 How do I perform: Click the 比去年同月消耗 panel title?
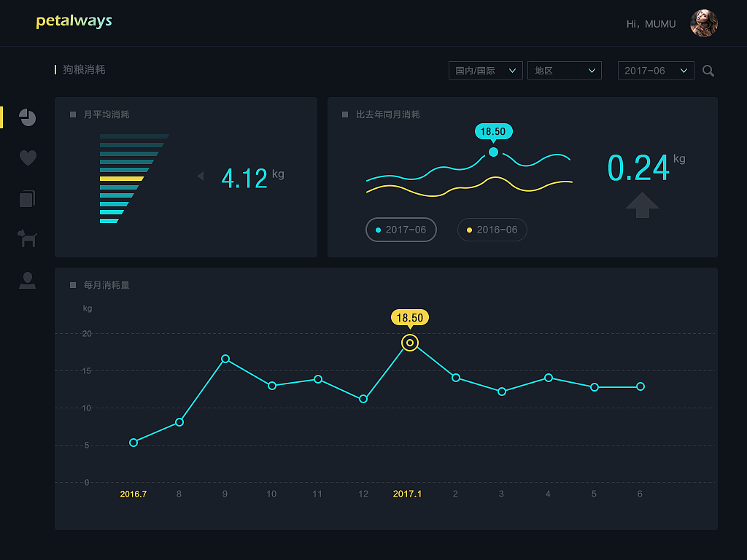pos(388,114)
